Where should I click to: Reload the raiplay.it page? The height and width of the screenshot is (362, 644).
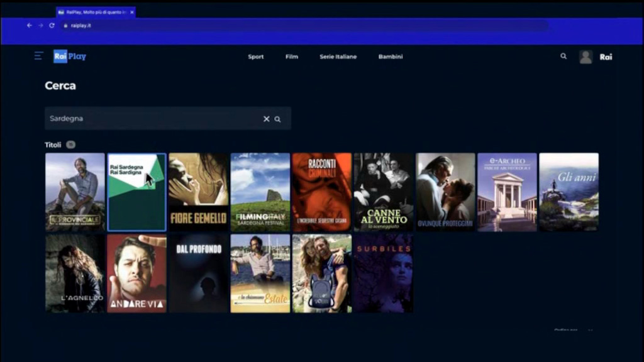[x=52, y=25]
